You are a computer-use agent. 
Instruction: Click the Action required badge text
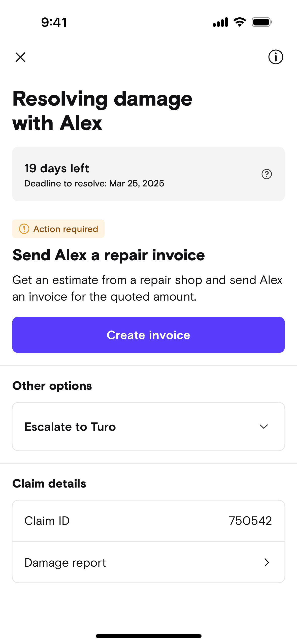(x=65, y=229)
